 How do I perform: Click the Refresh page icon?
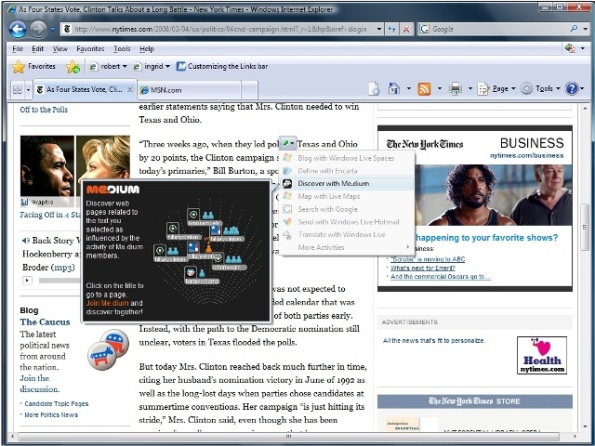[392, 29]
